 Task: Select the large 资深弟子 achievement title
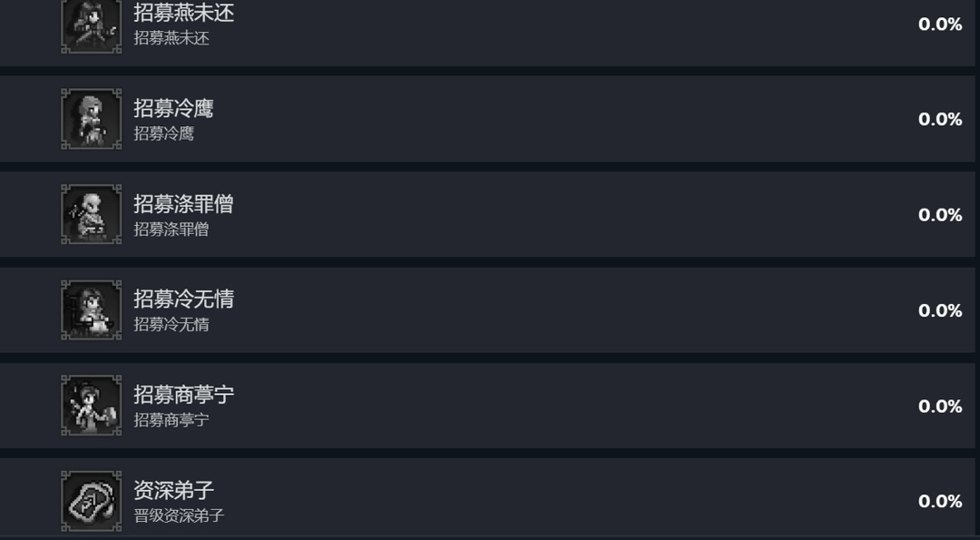pyautogui.click(x=173, y=490)
